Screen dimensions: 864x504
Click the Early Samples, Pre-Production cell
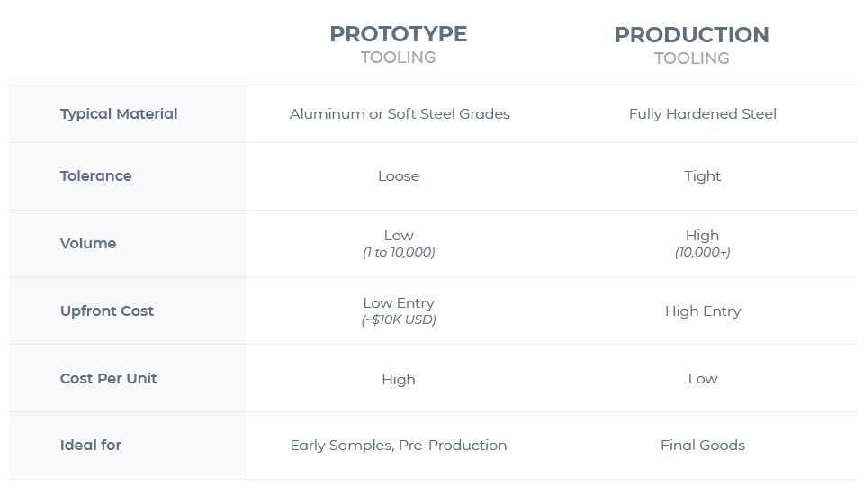[x=399, y=445]
